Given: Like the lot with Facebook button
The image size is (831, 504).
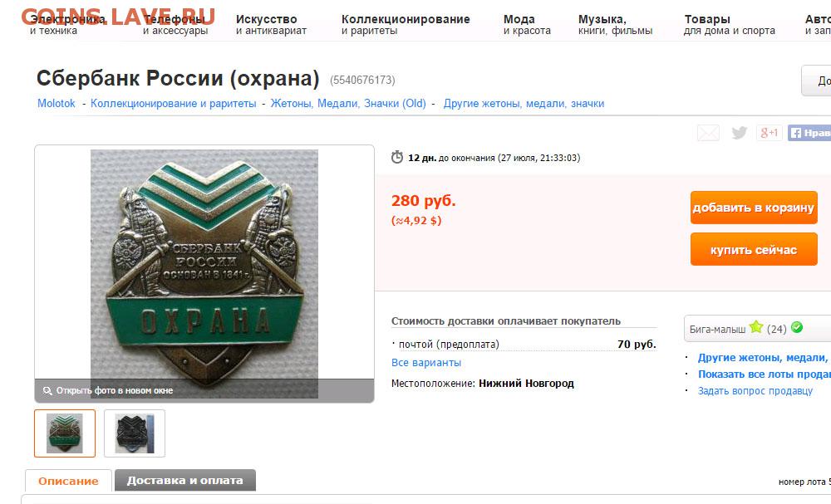Looking at the screenshot, I should pos(809,133).
